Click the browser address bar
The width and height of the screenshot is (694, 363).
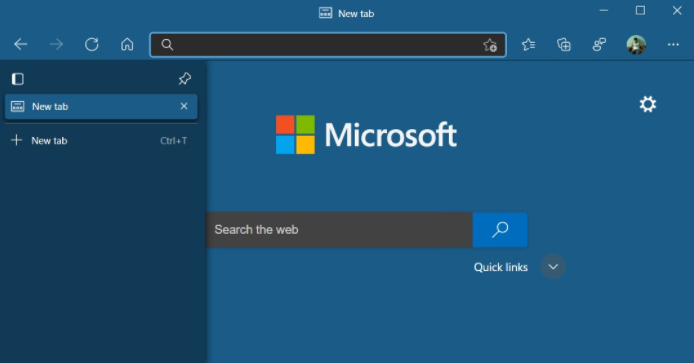pos(328,45)
